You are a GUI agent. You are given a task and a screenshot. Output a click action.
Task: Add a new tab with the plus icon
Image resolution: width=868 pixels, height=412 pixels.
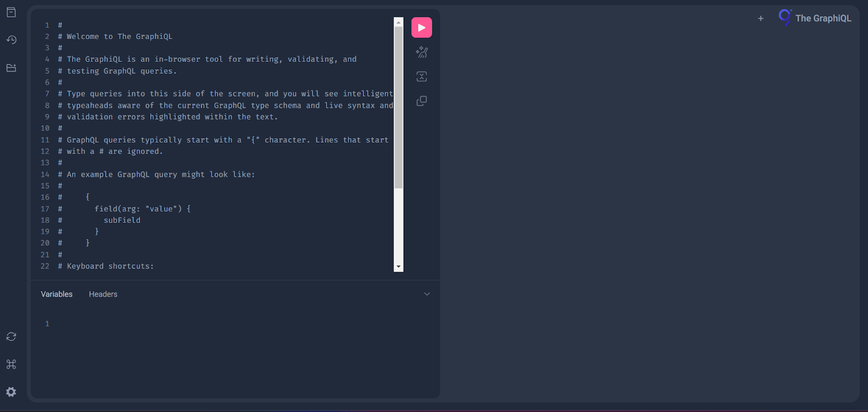point(761,18)
